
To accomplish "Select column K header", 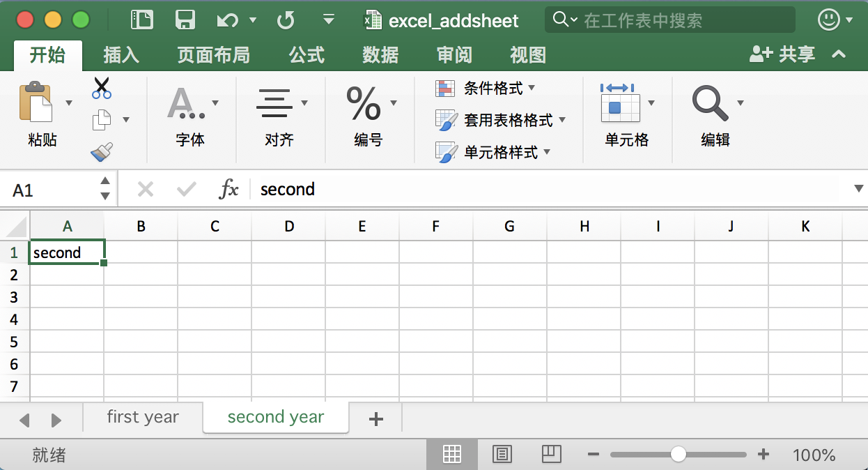I will [805, 226].
